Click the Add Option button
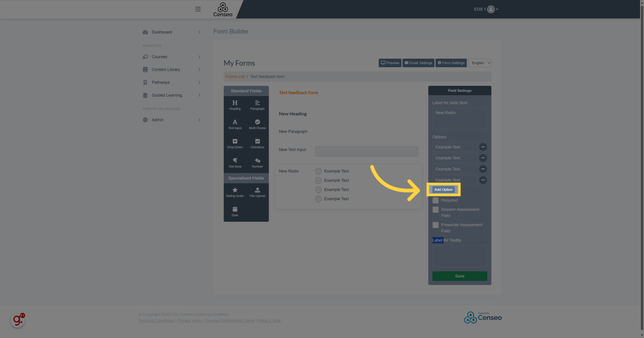This screenshot has width=644, height=338. 443,190
